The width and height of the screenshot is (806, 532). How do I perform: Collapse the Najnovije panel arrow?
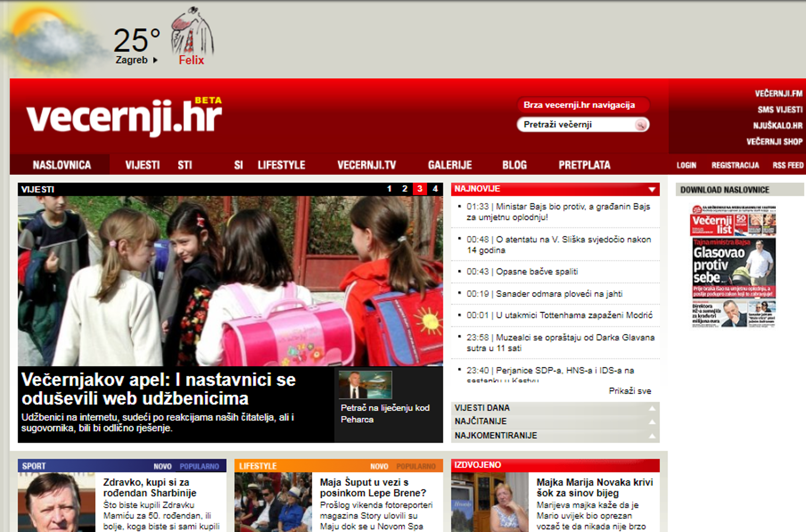652,190
